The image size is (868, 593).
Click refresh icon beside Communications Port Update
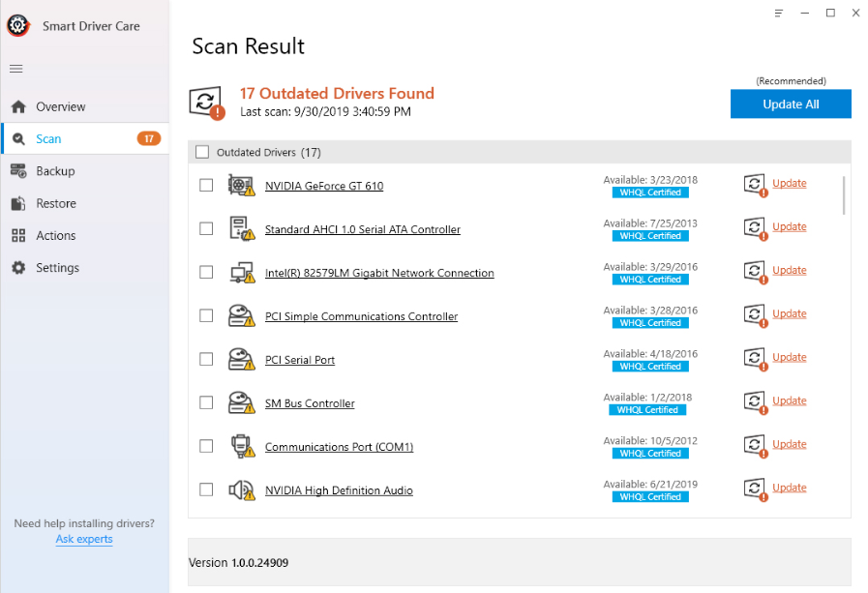pyautogui.click(x=756, y=446)
